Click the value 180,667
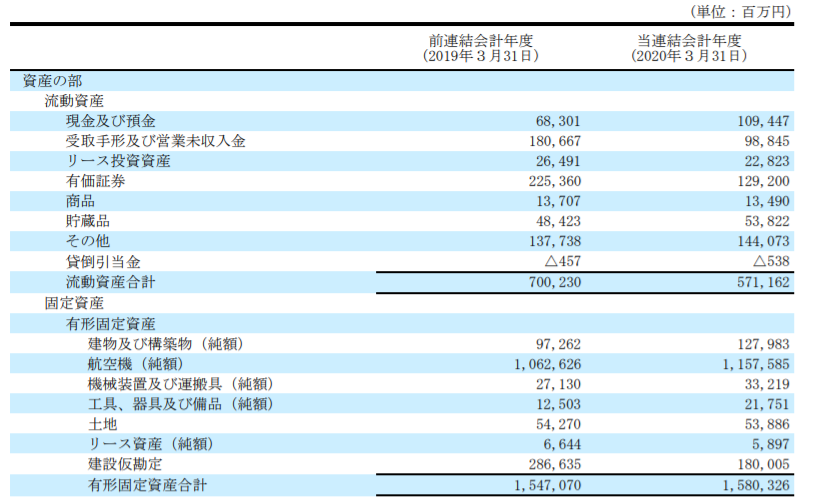 tap(555, 141)
